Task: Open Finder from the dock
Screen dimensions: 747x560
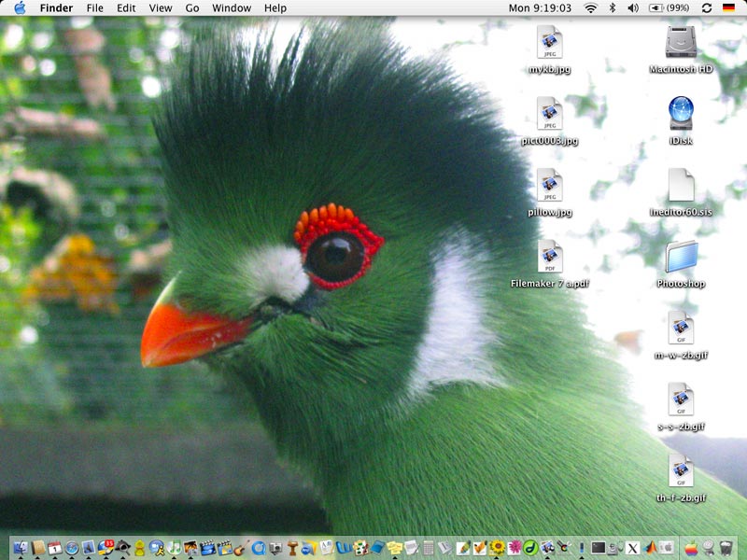Action: 21,548
